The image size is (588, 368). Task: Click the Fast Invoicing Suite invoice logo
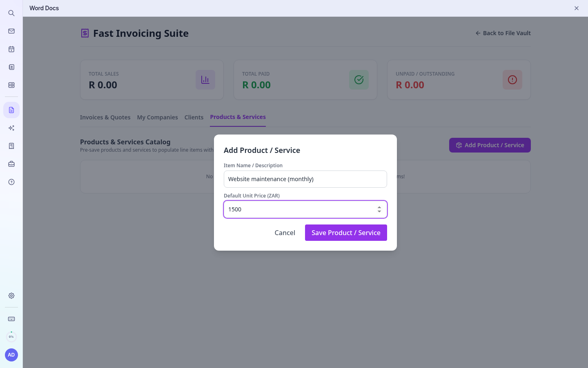tap(85, 33)
